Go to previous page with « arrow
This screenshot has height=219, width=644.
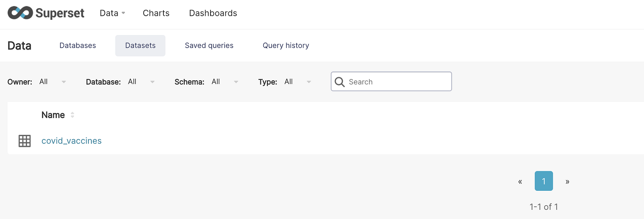pyautogui.click(x=520, y=181)
